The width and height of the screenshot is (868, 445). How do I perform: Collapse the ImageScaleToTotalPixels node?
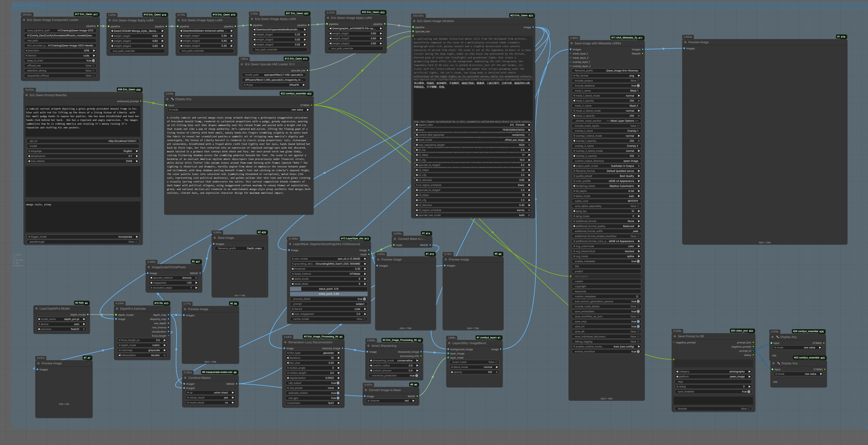(x=149, y=267)
